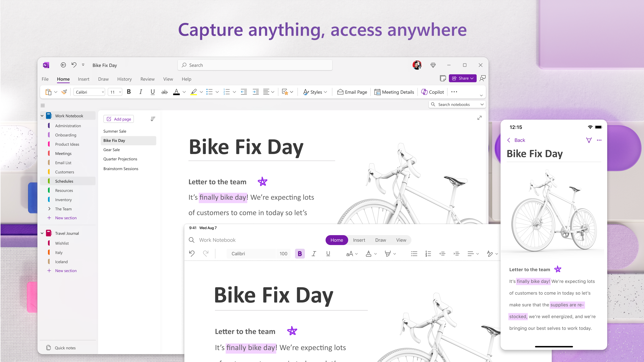Click the Text Highlight Color icon
644x362 pixels.
[193, 92]
